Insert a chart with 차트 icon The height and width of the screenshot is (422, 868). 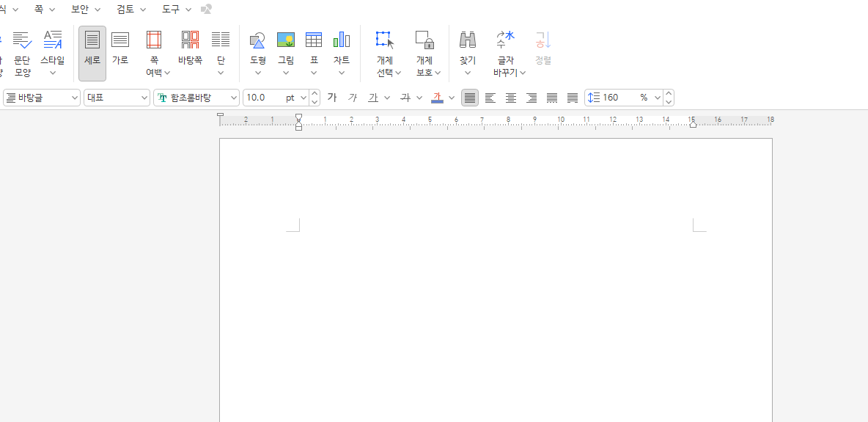tap(342, 40)
